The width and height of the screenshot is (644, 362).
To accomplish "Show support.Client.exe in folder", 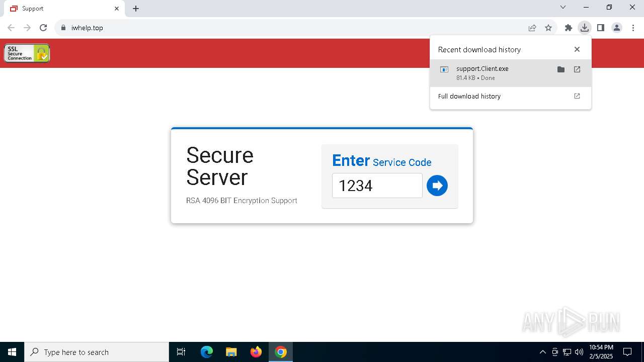I will coord(561,69).
